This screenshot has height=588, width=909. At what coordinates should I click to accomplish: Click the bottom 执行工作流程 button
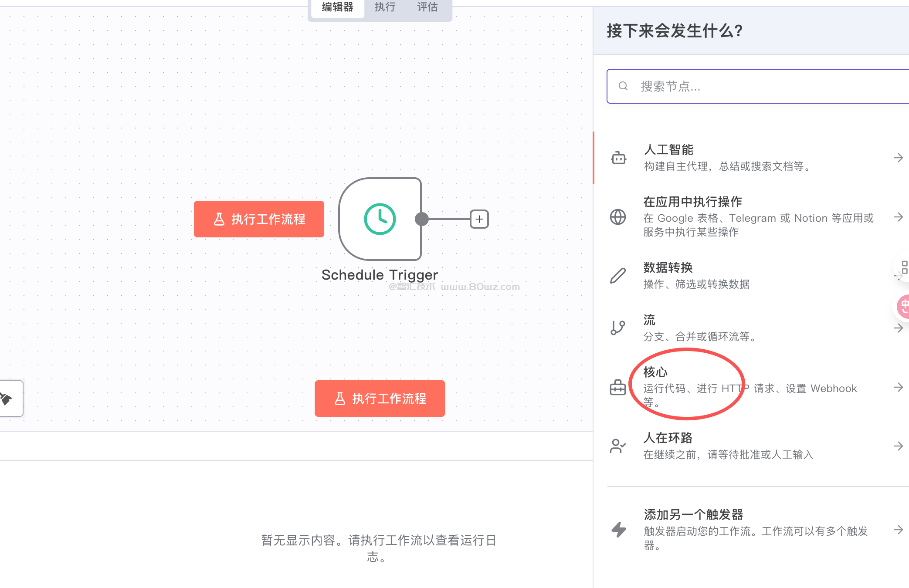click(x=380, y=399)
